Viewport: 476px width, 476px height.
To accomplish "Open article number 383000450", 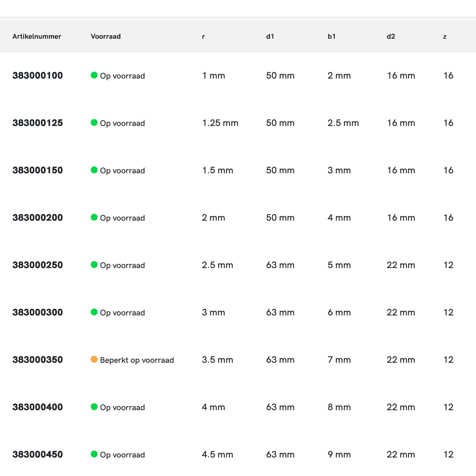I will (38, 455).
